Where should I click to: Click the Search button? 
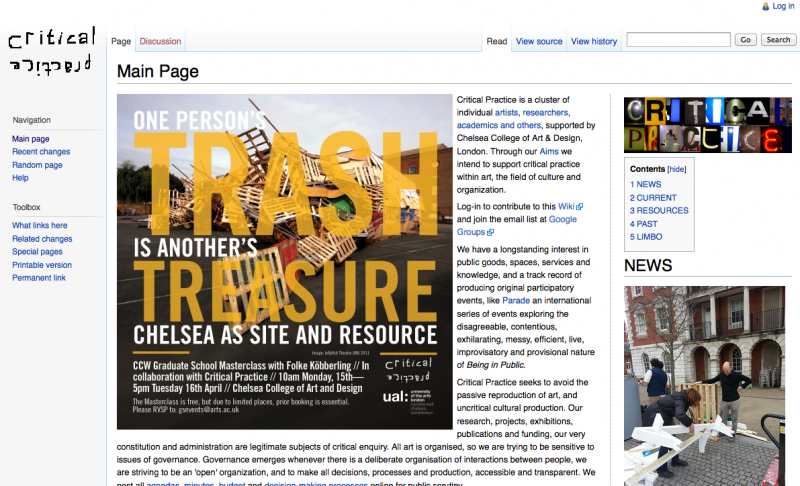[x=778, y=40]
